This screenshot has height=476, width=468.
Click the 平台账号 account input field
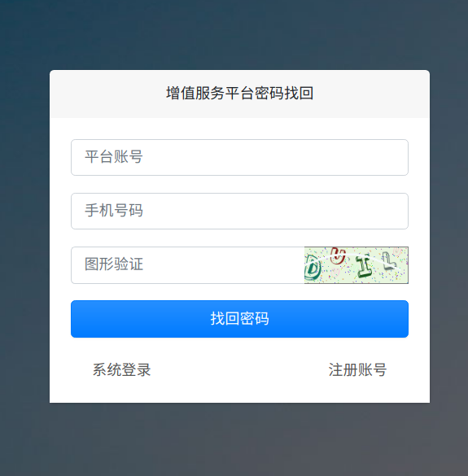pyautogui.click(x=239, y=157)
